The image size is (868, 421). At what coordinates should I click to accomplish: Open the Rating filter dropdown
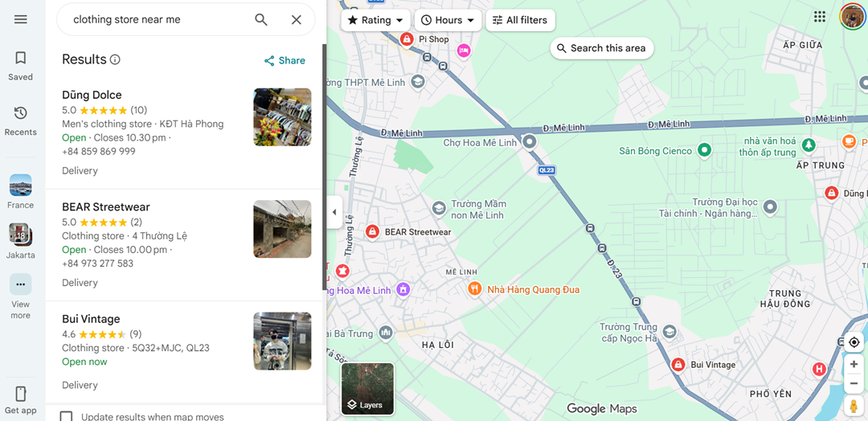point(376,20)
